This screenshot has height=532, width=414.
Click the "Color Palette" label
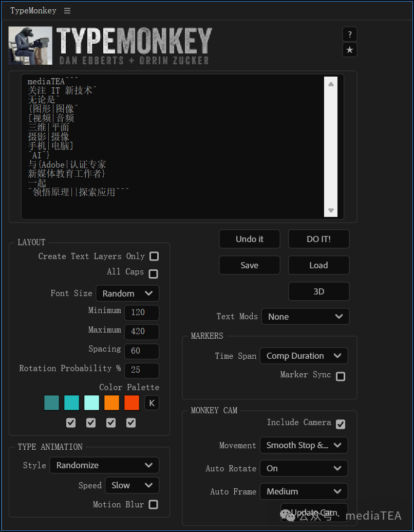pyautogui.click(x=129, y=387)
